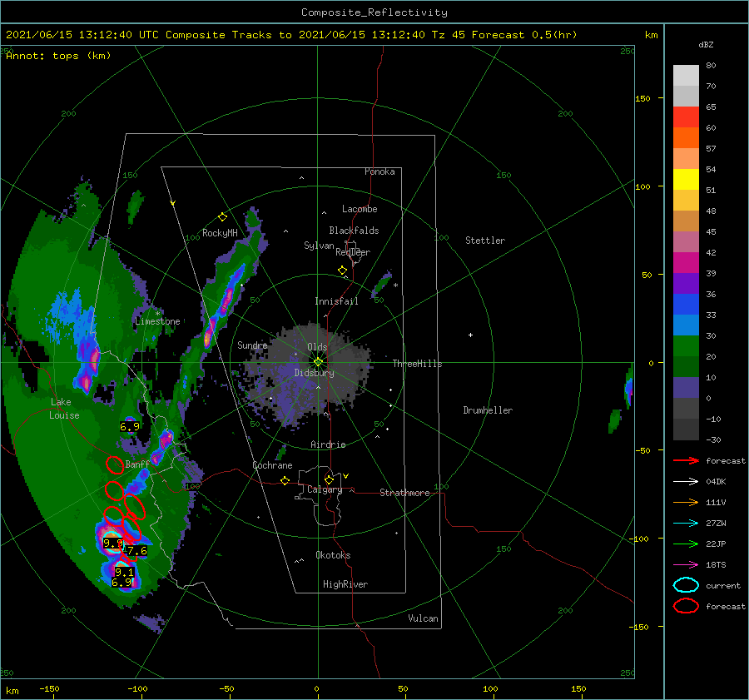Click the yellow diamond marker below RedDeer
Viewport: 749px width, 700px height.
tap(342, 271)
